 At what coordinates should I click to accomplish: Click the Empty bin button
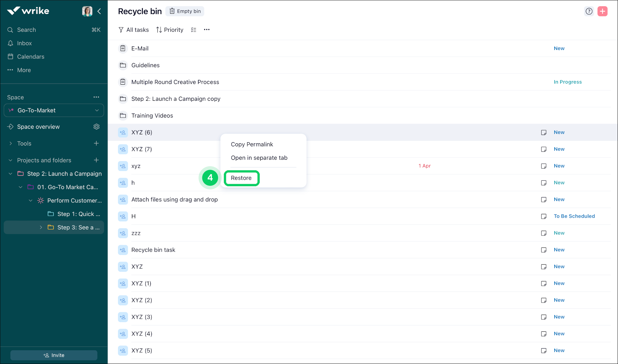tap(185, 11)
